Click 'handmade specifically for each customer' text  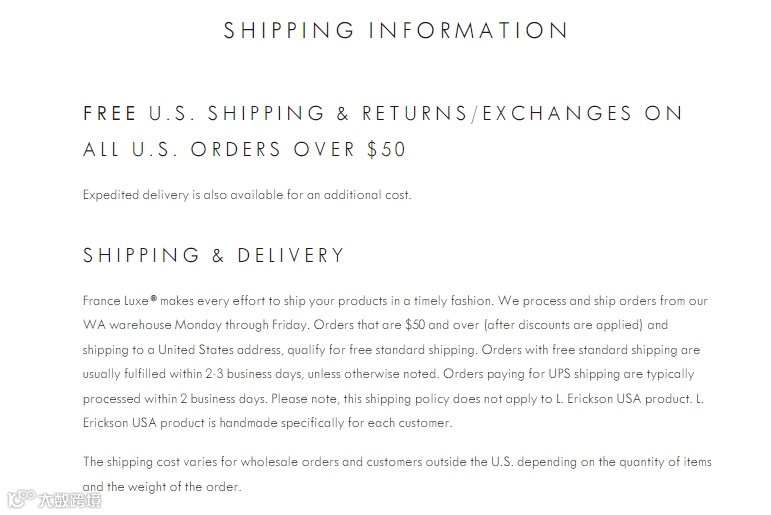click(x=335, y=423)
